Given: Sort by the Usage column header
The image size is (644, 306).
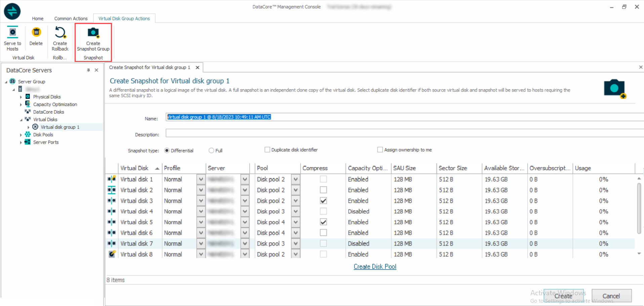Looking at the screenshot, I should coord(604,168).
